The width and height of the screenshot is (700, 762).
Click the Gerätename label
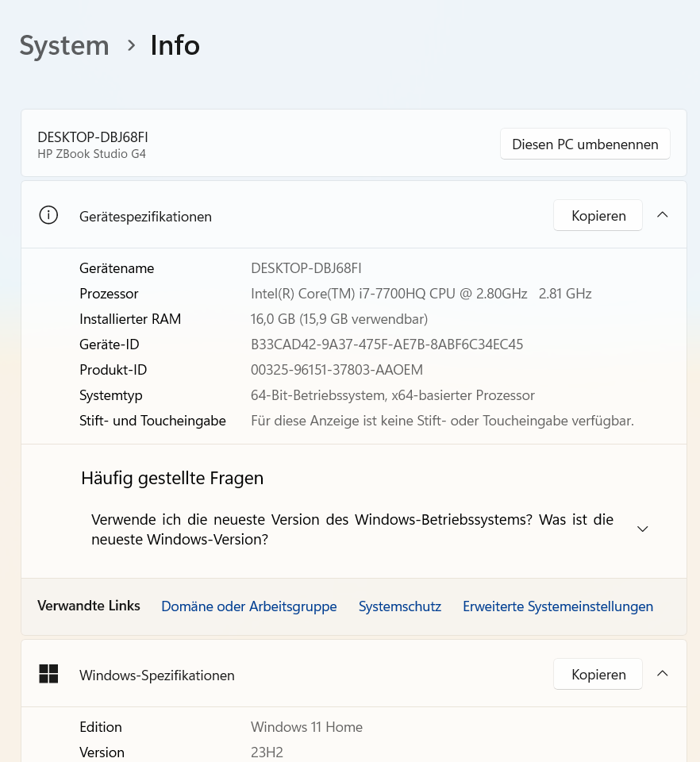click(x=117, y=268)
